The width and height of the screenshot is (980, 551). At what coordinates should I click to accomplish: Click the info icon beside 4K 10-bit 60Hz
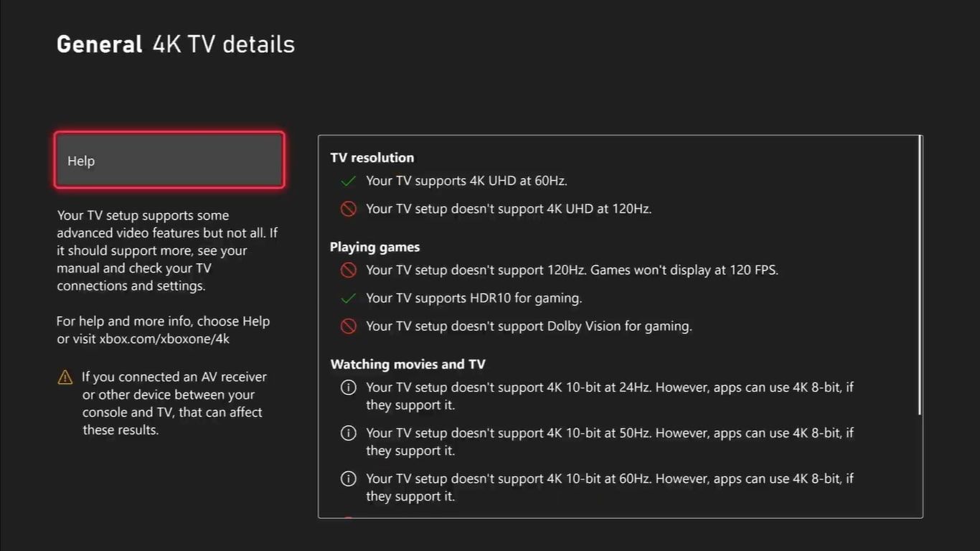click(x=349, y=479)
